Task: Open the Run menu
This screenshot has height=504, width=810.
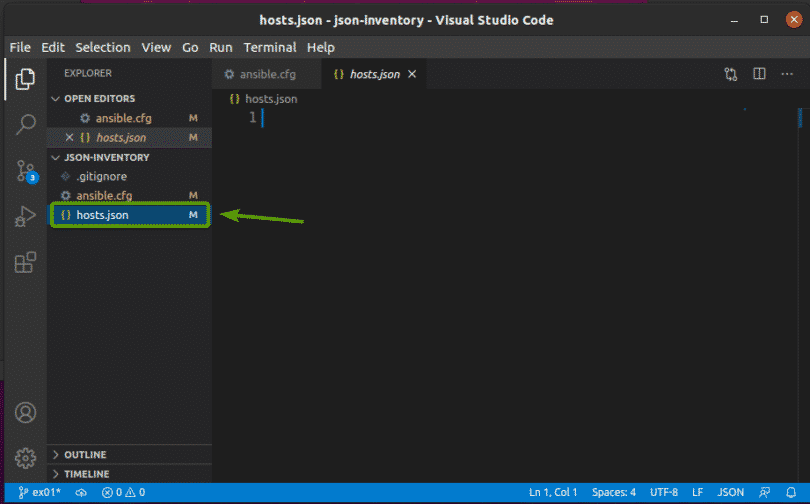Action: click(x=221, y=48)
